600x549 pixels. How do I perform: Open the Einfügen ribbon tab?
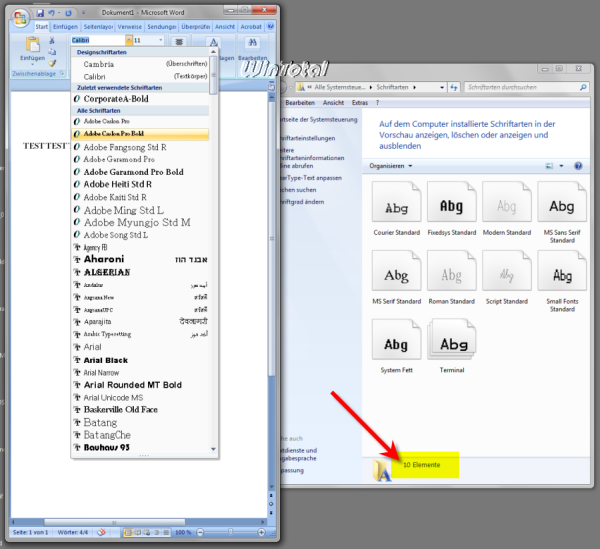[x=65, y=27]
